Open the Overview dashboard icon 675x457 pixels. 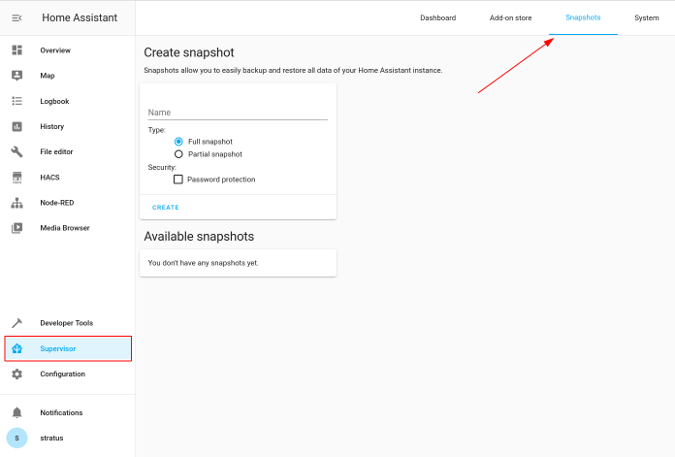(x=17, y=50)
